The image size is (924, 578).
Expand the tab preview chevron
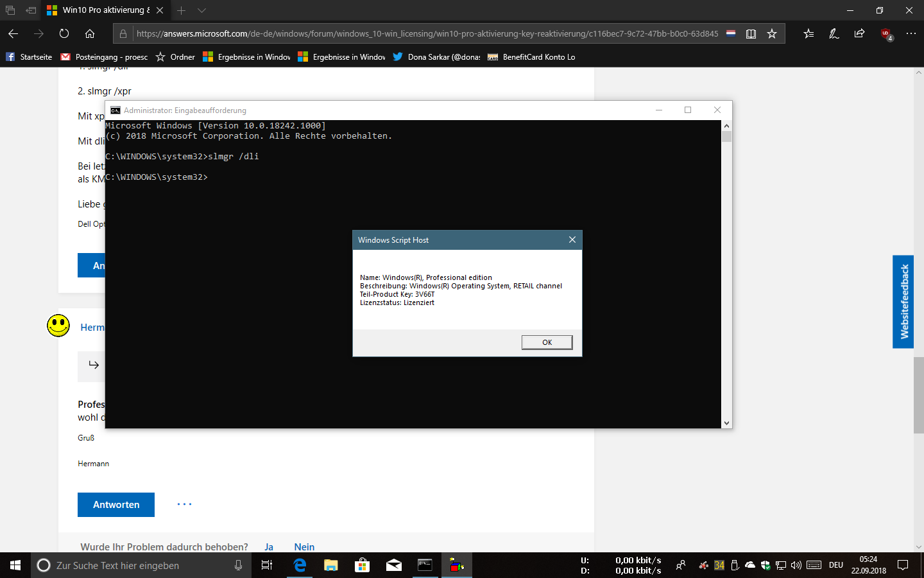coord(201,10)
